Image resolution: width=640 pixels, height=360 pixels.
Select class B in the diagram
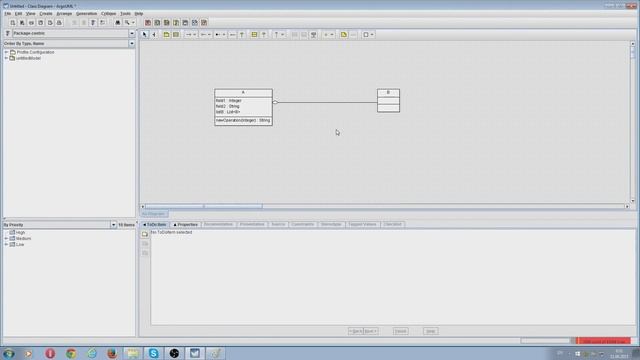pyautogui.click(x=388, y=100)
